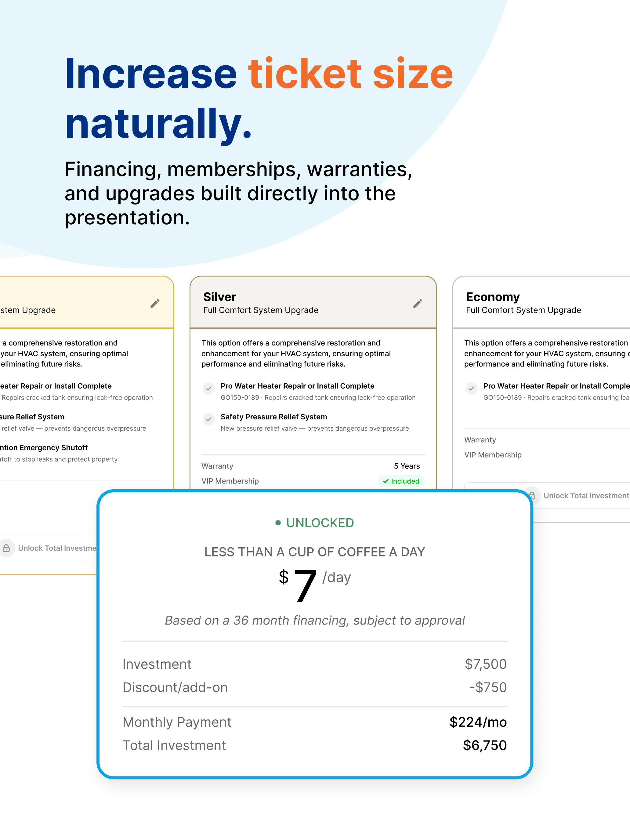Viewport: 630px width, 840px height.
Task: Click the $6,750 total investment value
Action: 485,745
